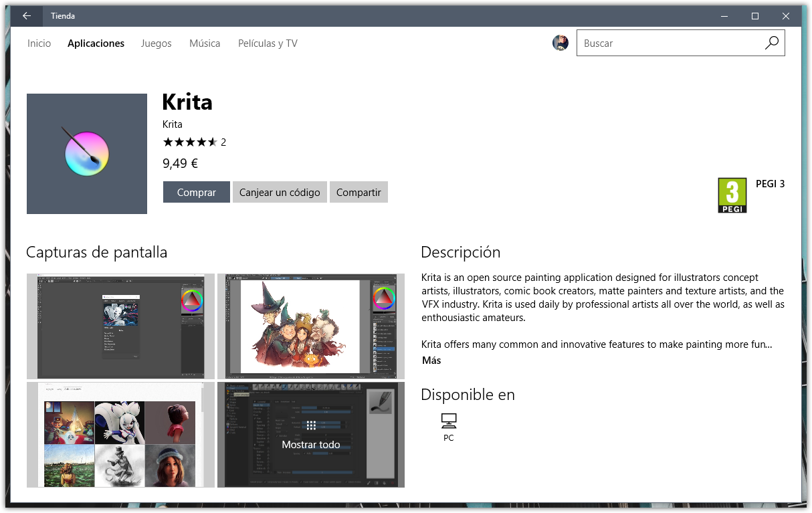Click the Compartir button

click(x=359, y=192)
